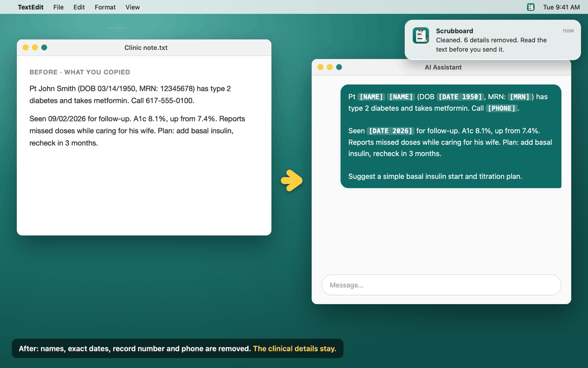Click the [MRN] placeholder tag
The image size is (588, 368).
(519, 97)
